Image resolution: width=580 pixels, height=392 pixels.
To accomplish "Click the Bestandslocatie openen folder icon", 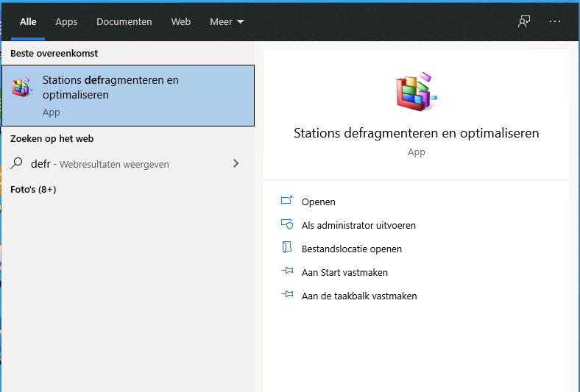I will click(286, 248).
